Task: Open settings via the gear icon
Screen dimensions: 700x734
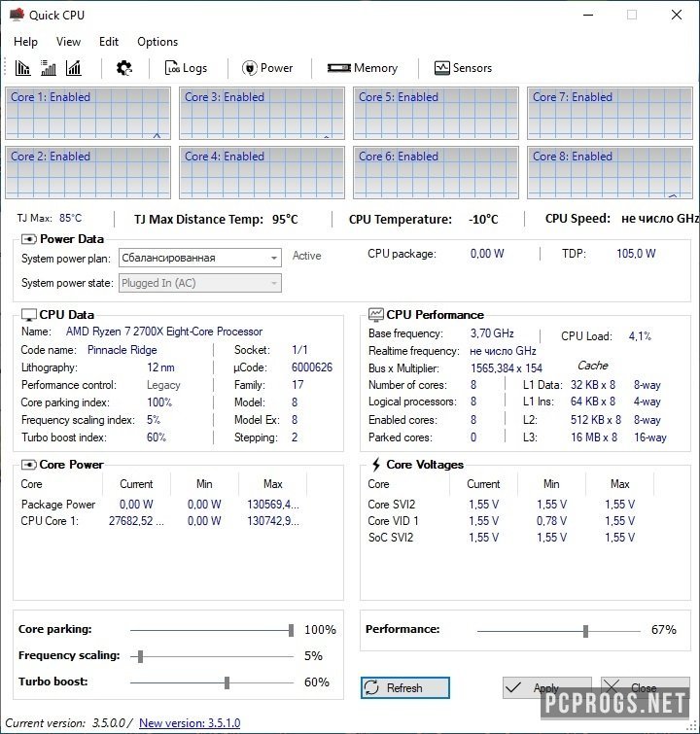Action: point(124,68)
